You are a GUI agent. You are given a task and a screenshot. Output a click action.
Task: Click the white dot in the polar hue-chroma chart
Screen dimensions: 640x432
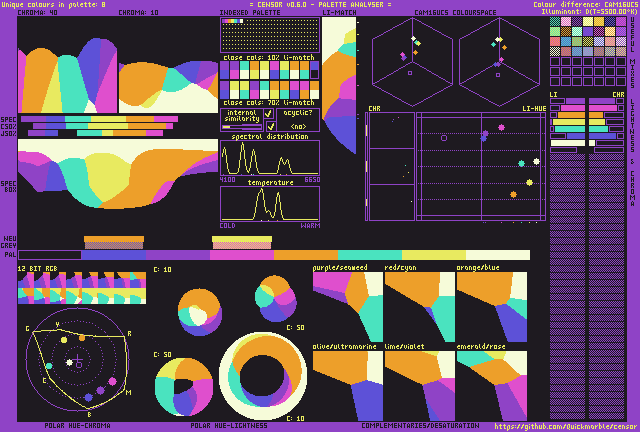[69, 362]
